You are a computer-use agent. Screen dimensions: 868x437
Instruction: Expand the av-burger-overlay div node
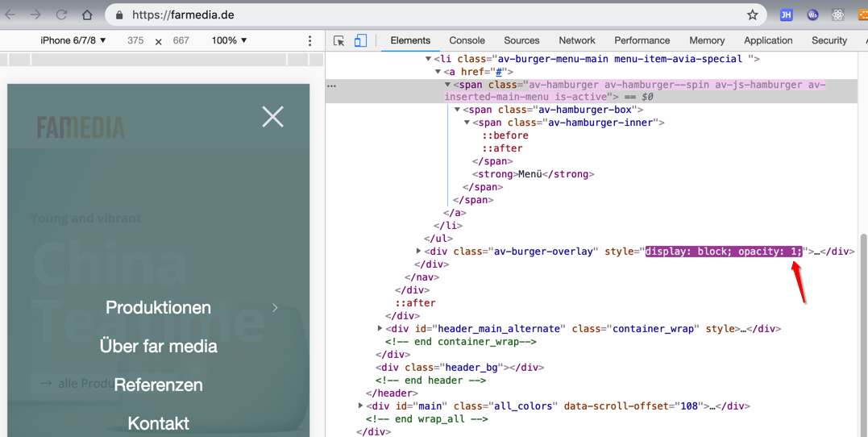coord(418,252)
